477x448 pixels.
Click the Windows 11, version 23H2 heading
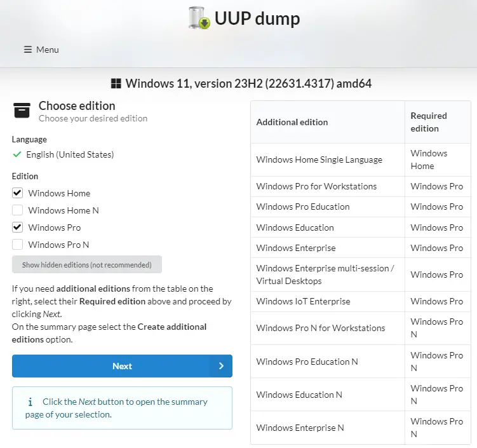[248, 83]
